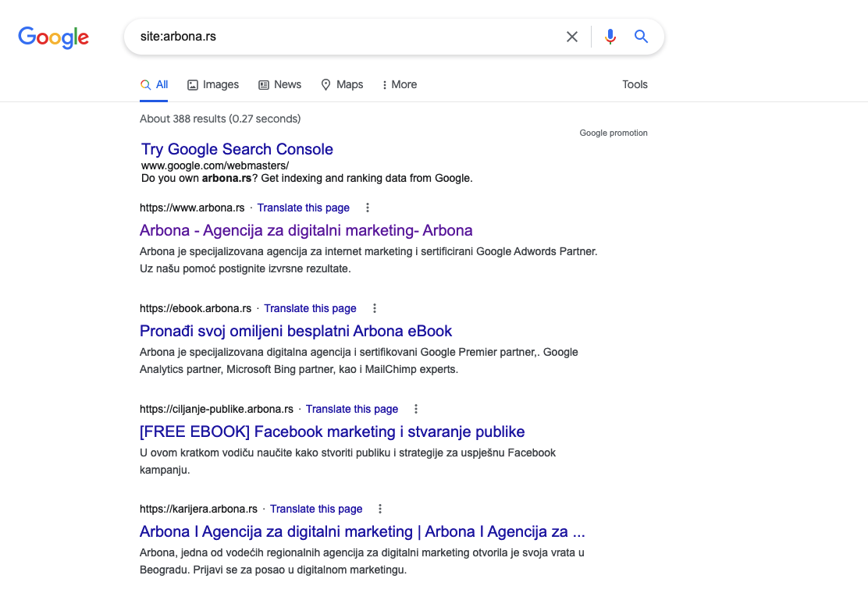Click the snippet mentioning MailChimp experts

pyautogui.click(x=359, y=360)
